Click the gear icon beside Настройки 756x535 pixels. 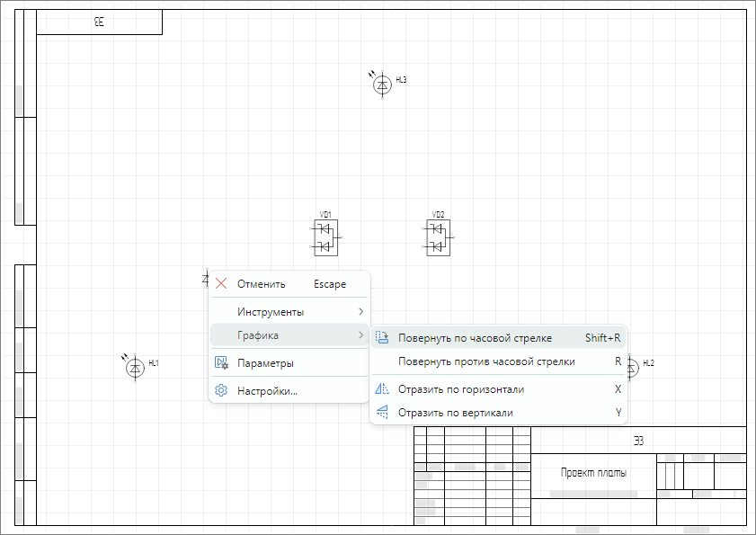(221, 391)
